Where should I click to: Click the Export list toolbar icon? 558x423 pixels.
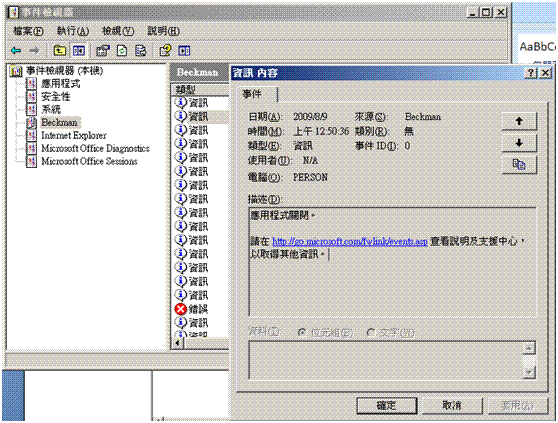pos(141,51)
